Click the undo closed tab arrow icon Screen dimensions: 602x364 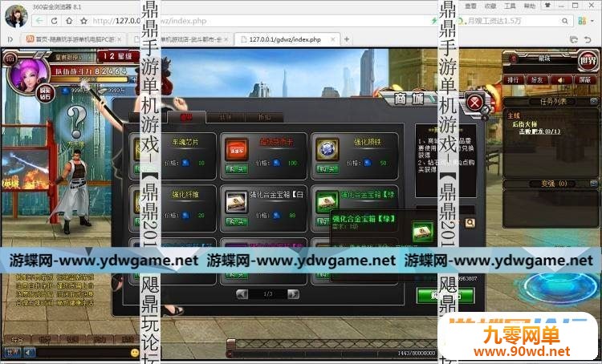588,39
